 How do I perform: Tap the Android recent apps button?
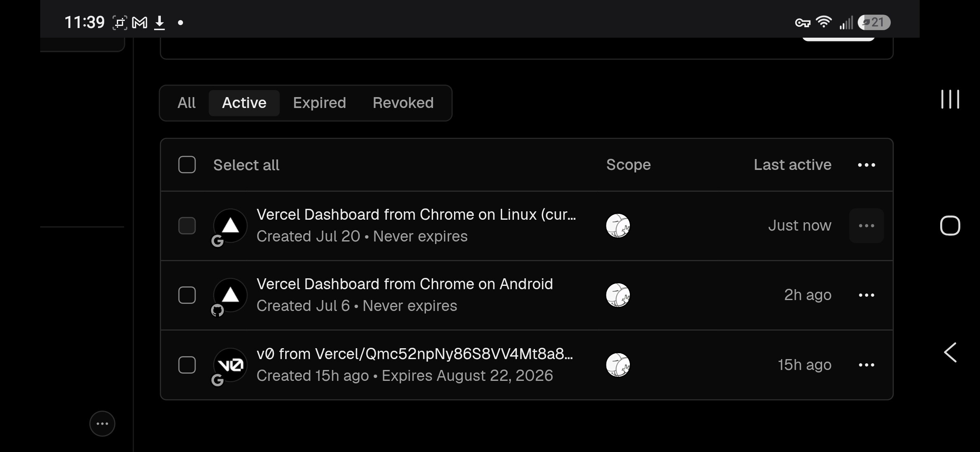pyautogui.click(x=950, y=99)
